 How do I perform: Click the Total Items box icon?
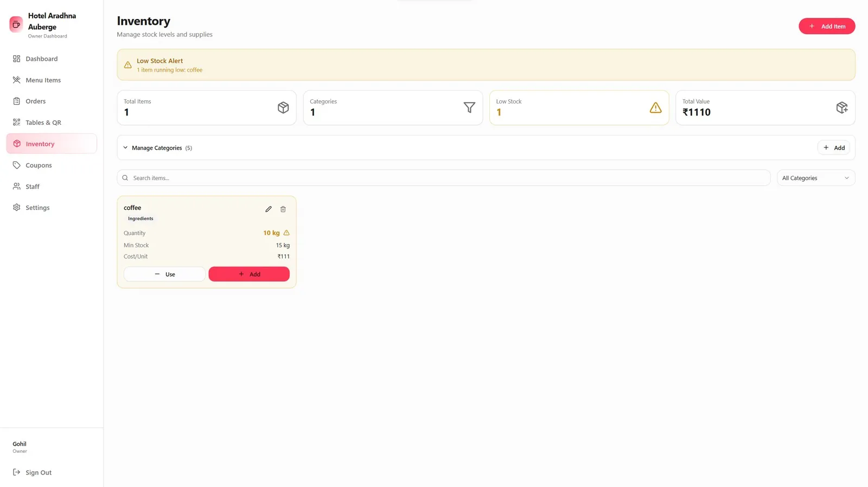click(283, 107)
